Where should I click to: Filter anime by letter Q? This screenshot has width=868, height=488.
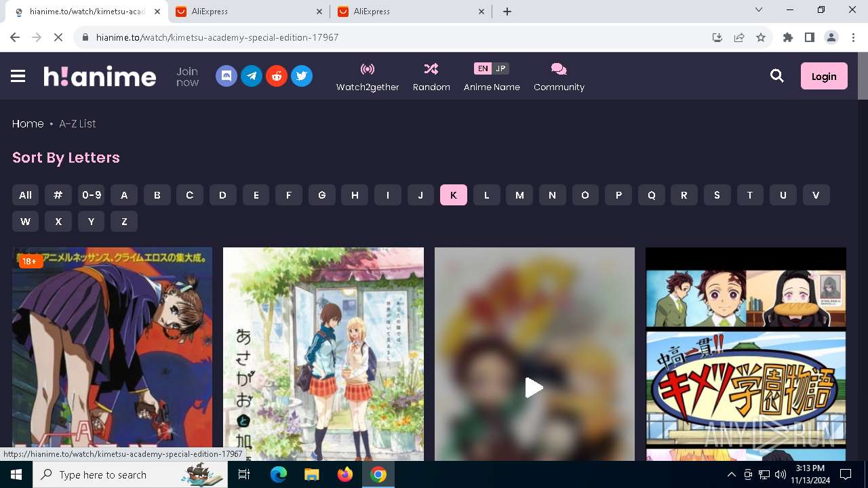click(651, 195)
